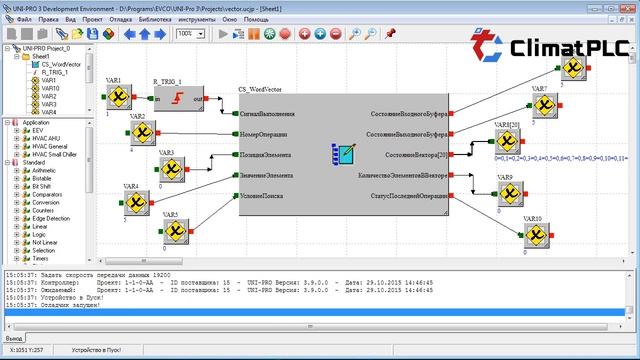Select the VAR5 block on canvas
Viewport: 640px width, 360px height.
(x=176, y=231)
